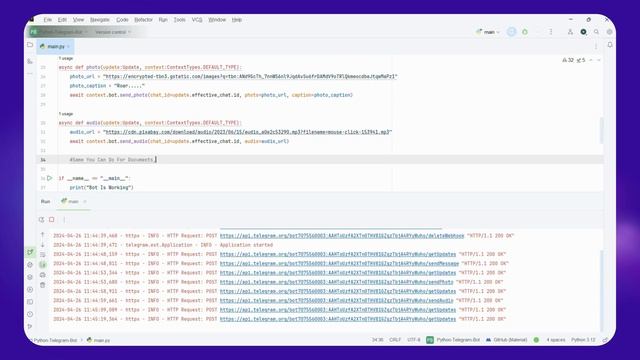Open the sendAudio API link in console
The width and height of the screenshot is (640, 360).
336,300
